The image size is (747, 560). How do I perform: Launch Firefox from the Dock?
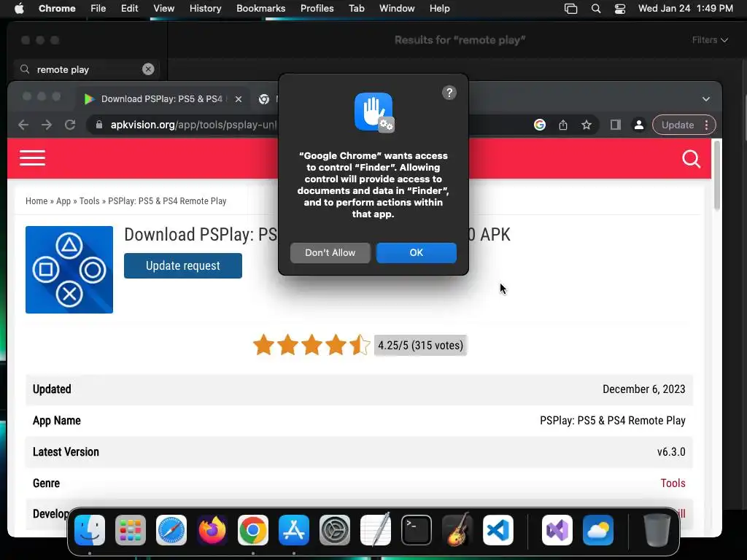[x=212, y=530]
